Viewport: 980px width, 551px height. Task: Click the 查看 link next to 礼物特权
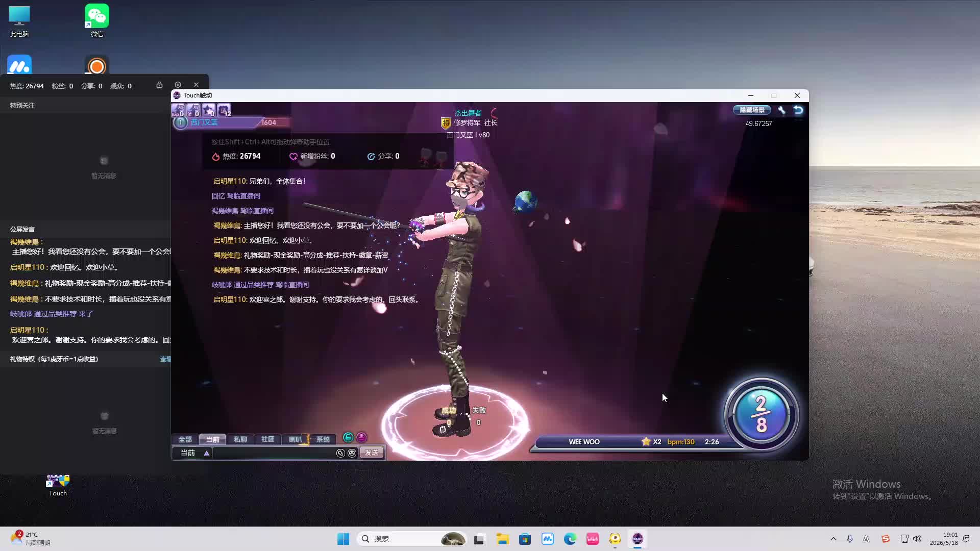[x=165, y=359]
